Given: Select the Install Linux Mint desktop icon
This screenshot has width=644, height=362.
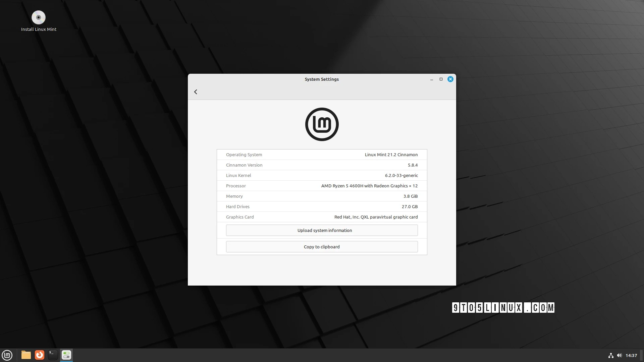Looking at the screenshot, I should click(38, 17).
